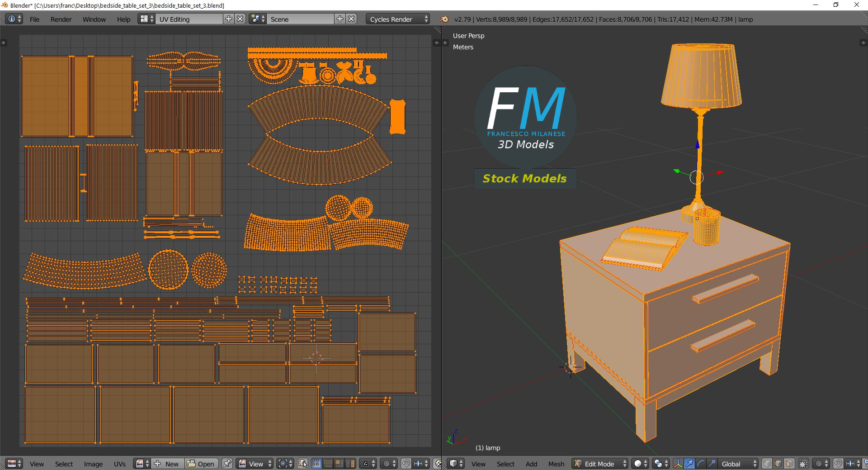868x470 pixels.
Task: Switch to face select mode in 3D view
Action: (789, 464)
